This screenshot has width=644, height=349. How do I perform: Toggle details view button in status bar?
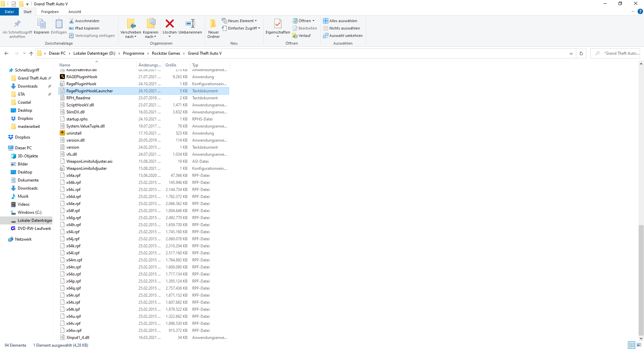click(x=632, y=345)
